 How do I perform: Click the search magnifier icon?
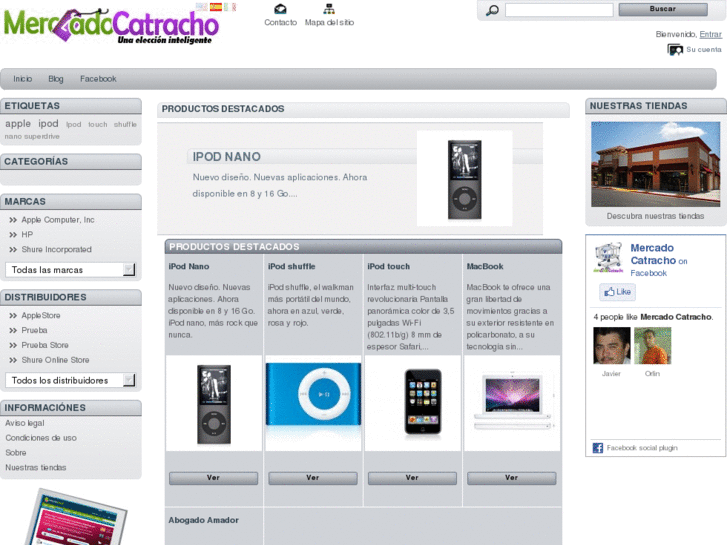(492, 10)
